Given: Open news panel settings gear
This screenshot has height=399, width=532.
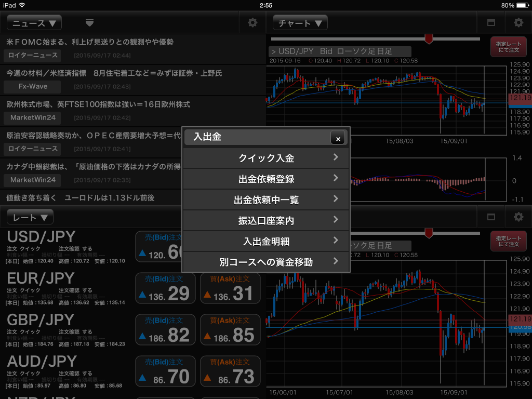Looking at the screenshot, I should pyautogui.click(x=252, y=23).
